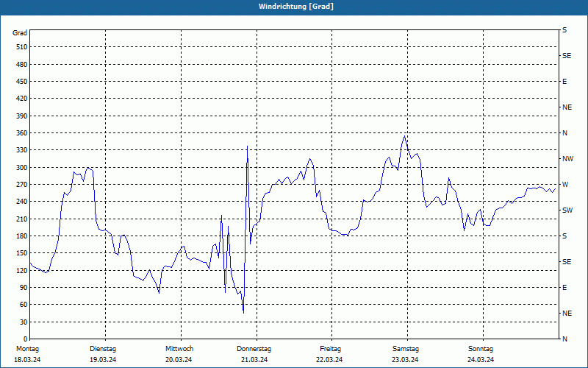Click the 'Windrichtung [Grad]' chart title
Viewport: 588px width, 368px height.
pos(296,7)
